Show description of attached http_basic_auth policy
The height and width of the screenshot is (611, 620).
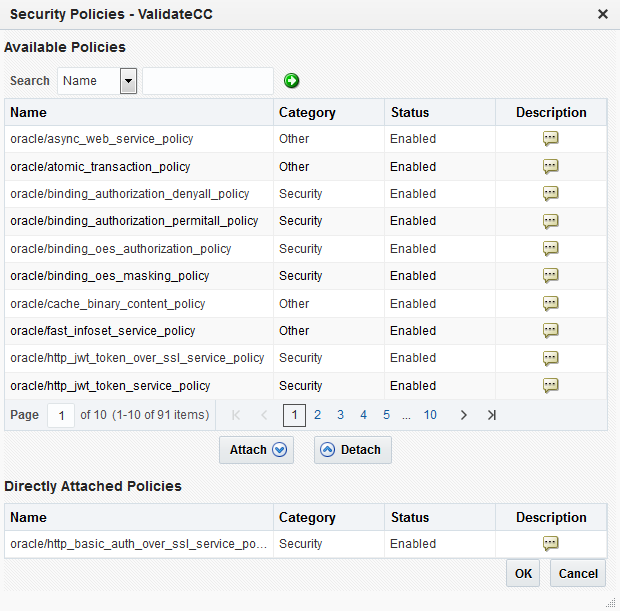click(550, 544)
